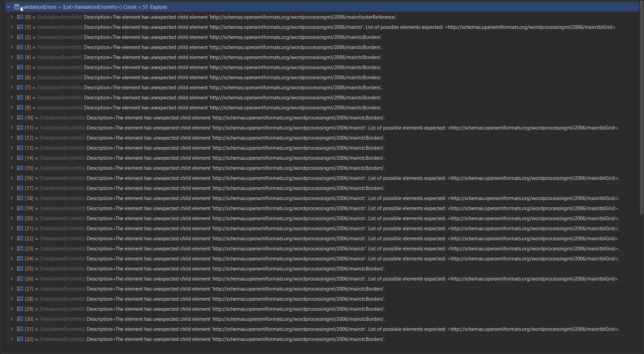Viewport: 644px width, 354px height.
Task: Click the object icon of item [5]
Action: (x=20, y=67)
